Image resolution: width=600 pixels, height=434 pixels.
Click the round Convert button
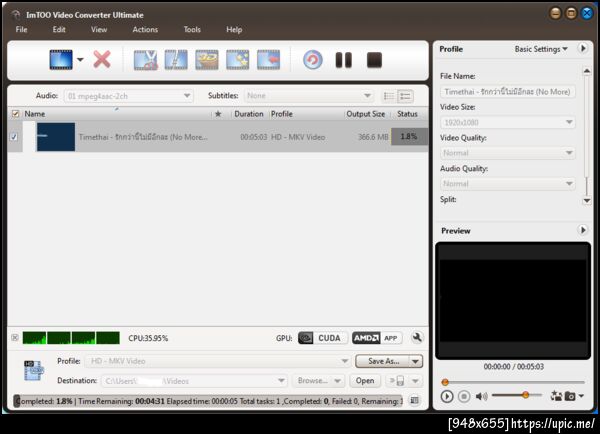tap(313, 60)
